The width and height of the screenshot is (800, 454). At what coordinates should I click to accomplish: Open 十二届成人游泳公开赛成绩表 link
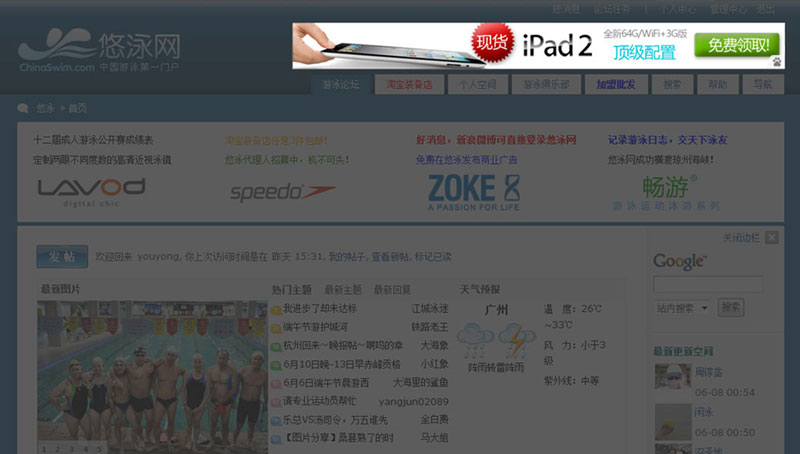pyautogui.click(x=93, y=140)
